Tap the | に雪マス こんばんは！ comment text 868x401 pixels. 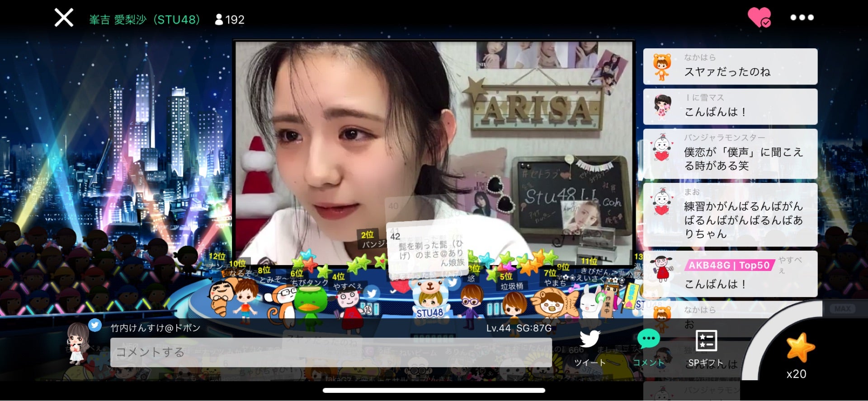715,112
